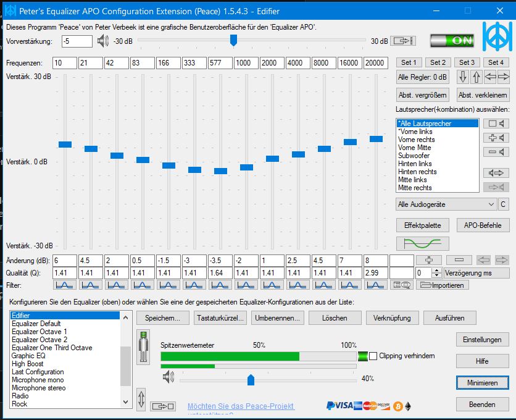Open the Alle Audiogeräte dropdown
516x420 pixels.
[x=446, y=204]
